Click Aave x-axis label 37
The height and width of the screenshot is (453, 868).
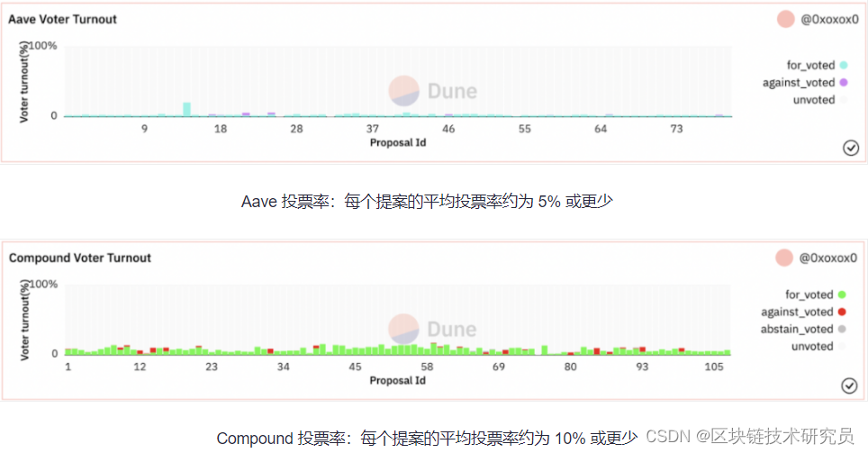(x=373, y=129)
